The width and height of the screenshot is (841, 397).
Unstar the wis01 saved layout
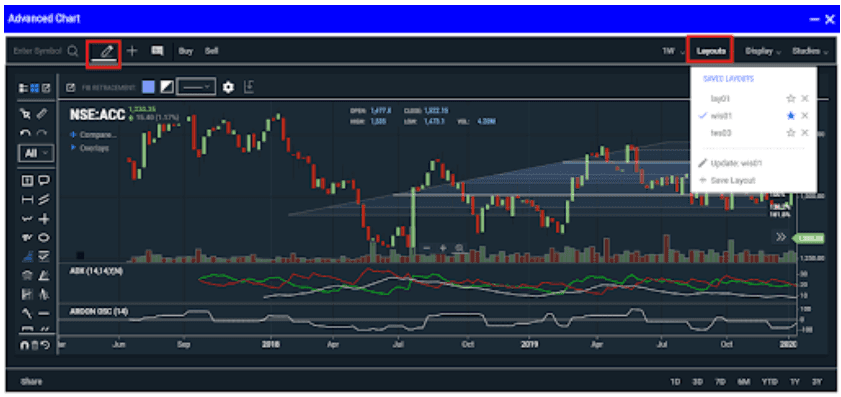coord(790,116)
